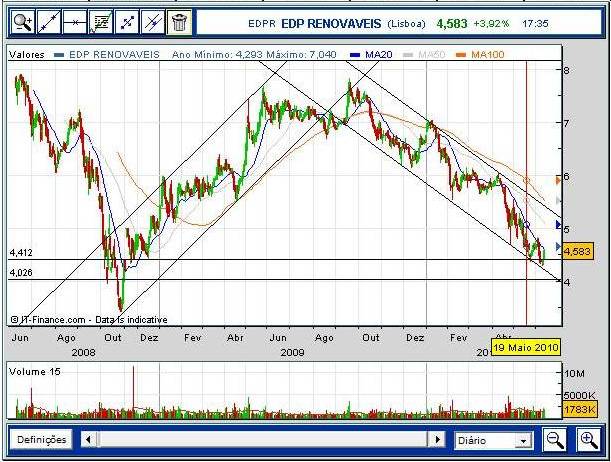
Task: Click the 4,583 price in header
Action: click(x=452, y=23)
